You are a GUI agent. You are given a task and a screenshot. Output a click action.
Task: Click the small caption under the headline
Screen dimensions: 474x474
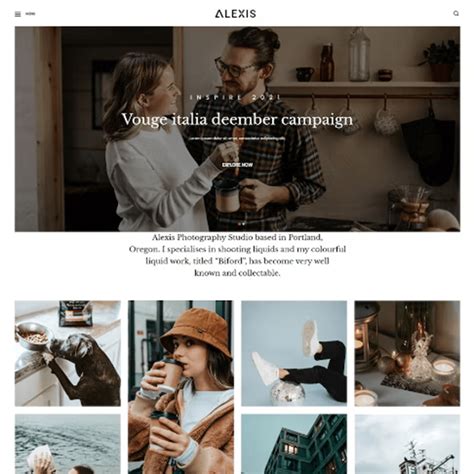pos(237,138)
